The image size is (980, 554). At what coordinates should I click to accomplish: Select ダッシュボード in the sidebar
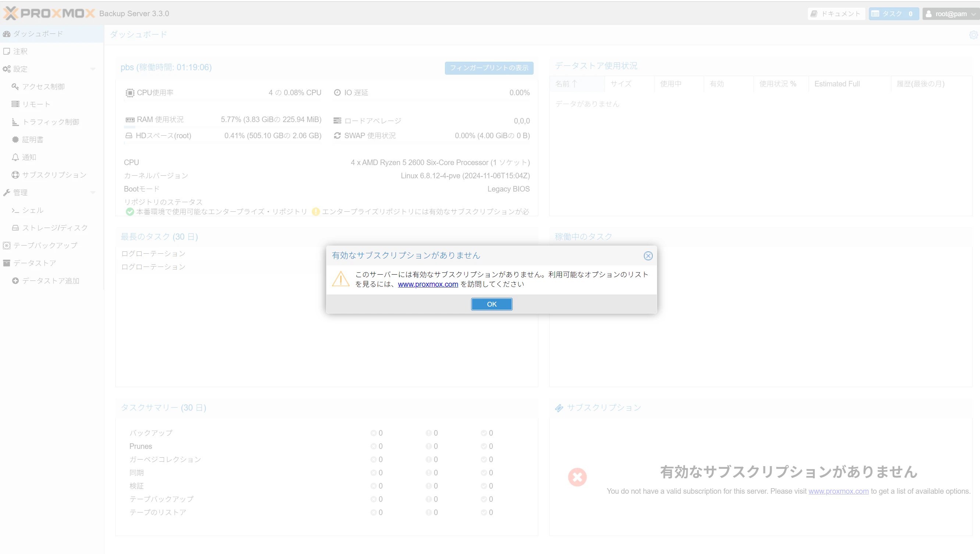(38, 34)
